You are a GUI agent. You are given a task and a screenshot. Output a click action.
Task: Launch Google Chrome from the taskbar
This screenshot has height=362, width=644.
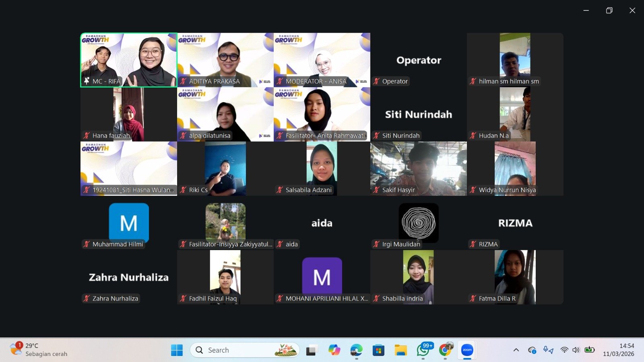pyautogui.click(x=445, y=350)
